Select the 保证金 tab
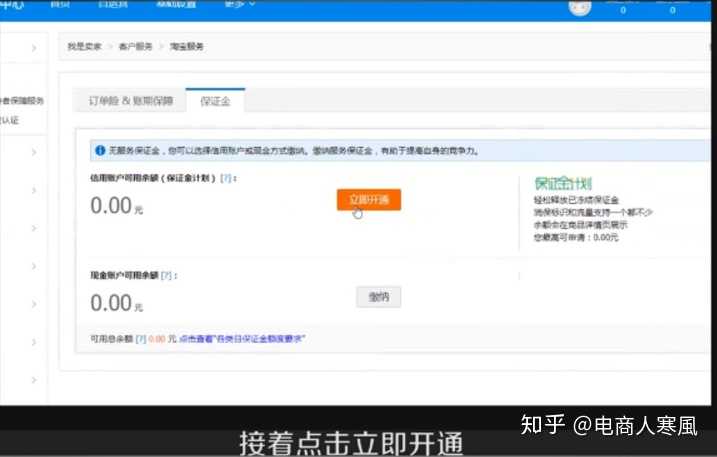 215,101
